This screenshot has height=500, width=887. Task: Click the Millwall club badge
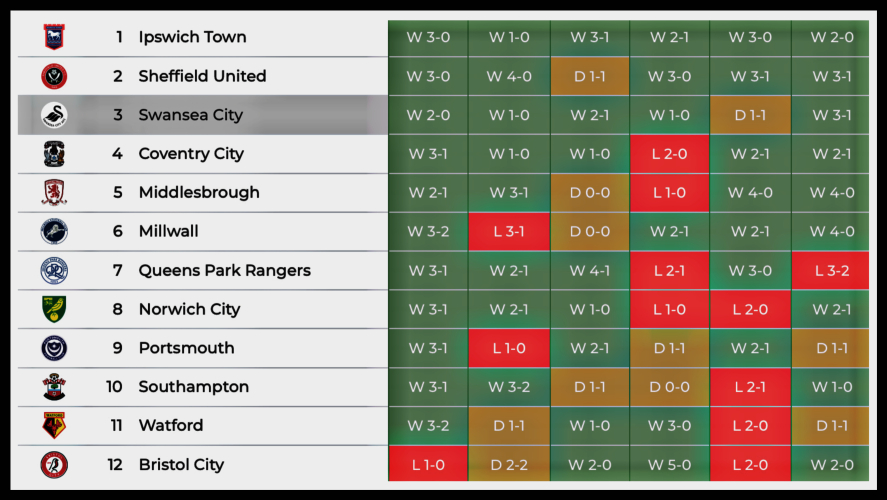click(54, 231)
